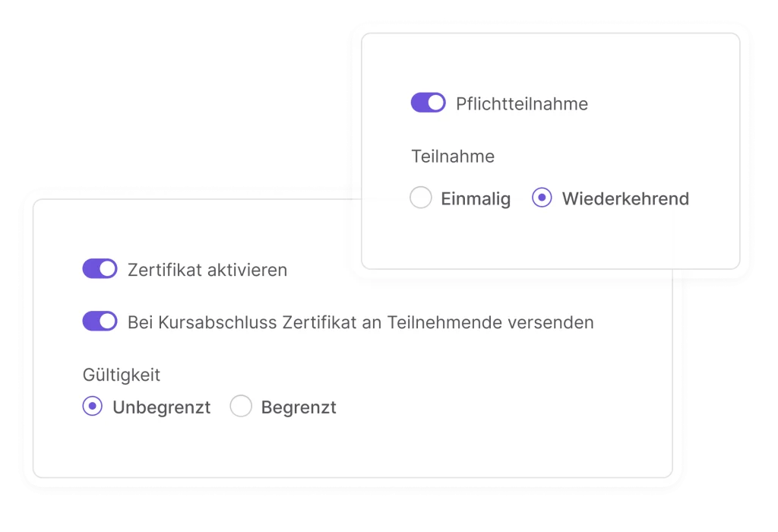Click the Unbegrenzt option text
The image size is (778, 532).
pyautogui.click(x=161, y=407)
